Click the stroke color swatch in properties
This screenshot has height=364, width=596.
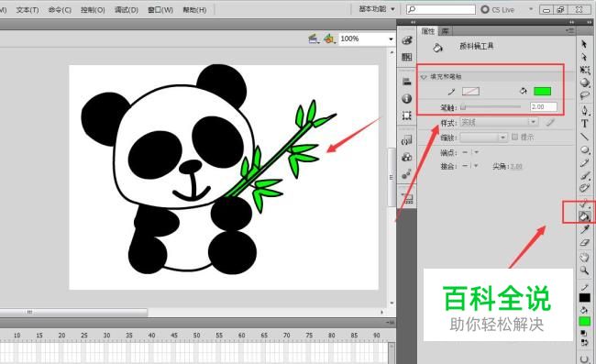470,91
